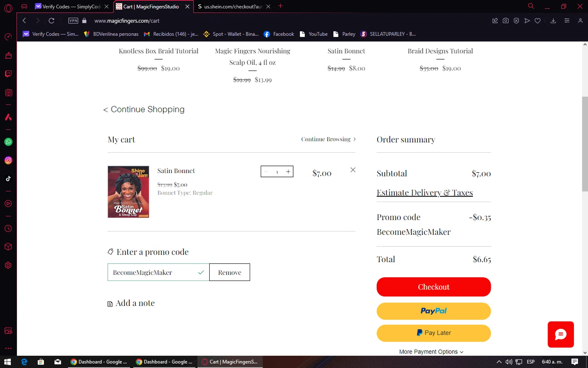Open the Windows notification center
Viewport: 588px width, 368px height.
coord(575,362)
